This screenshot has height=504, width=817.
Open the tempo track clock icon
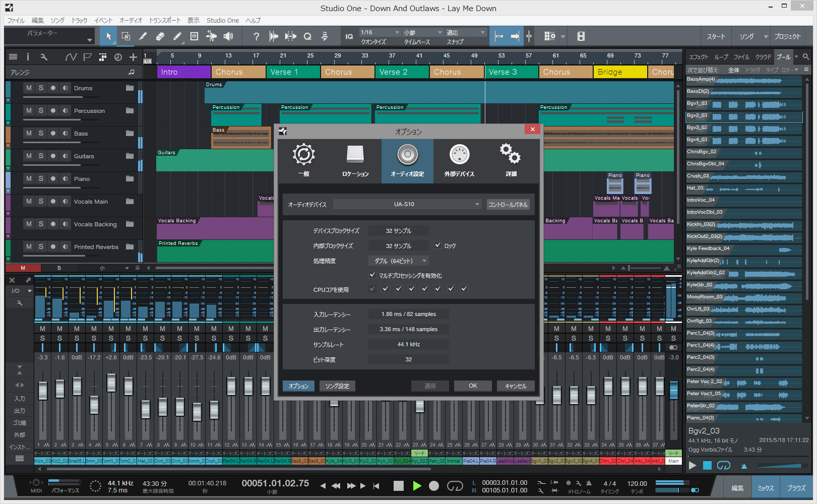(118, 57)
